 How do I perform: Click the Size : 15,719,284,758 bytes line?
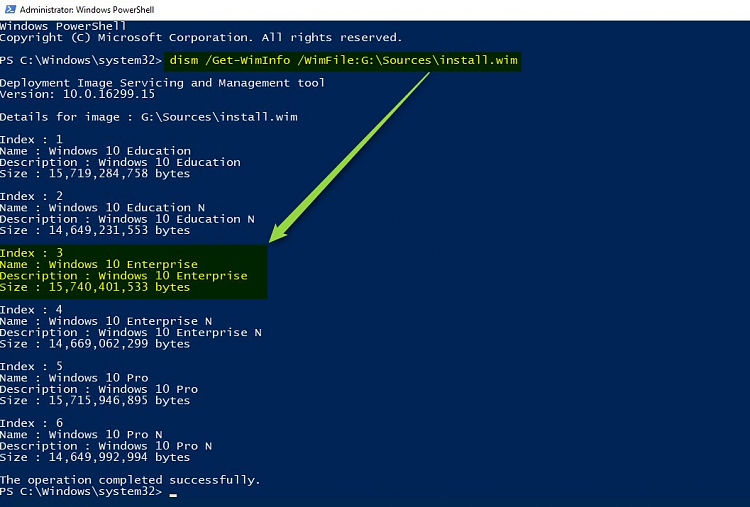(95, 174)
